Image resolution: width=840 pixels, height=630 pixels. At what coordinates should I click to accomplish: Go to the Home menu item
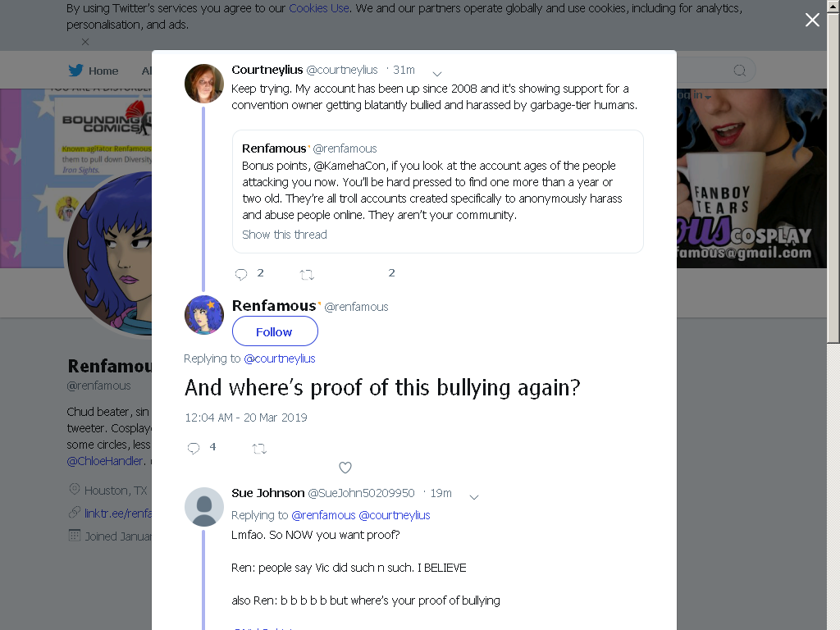click(103, 71)
